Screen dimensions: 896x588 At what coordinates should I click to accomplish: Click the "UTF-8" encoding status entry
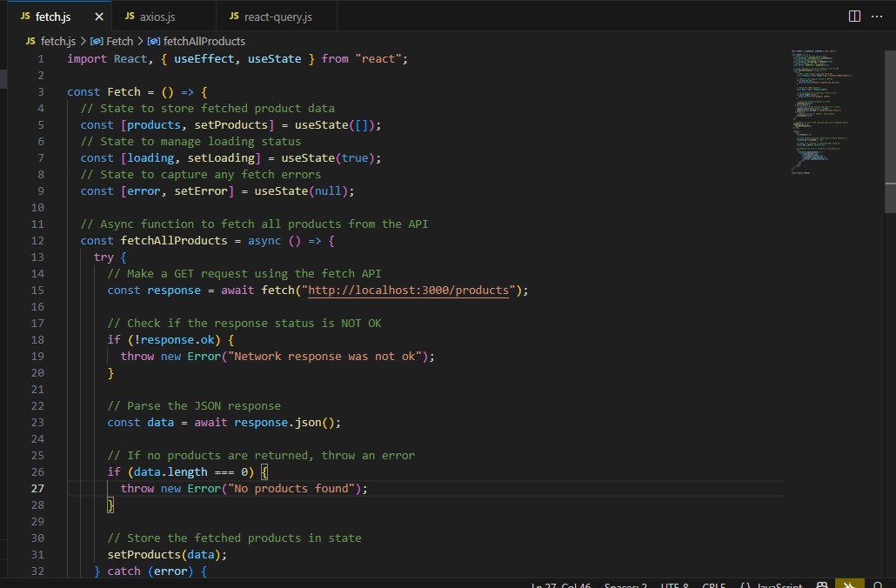[674, 585]
